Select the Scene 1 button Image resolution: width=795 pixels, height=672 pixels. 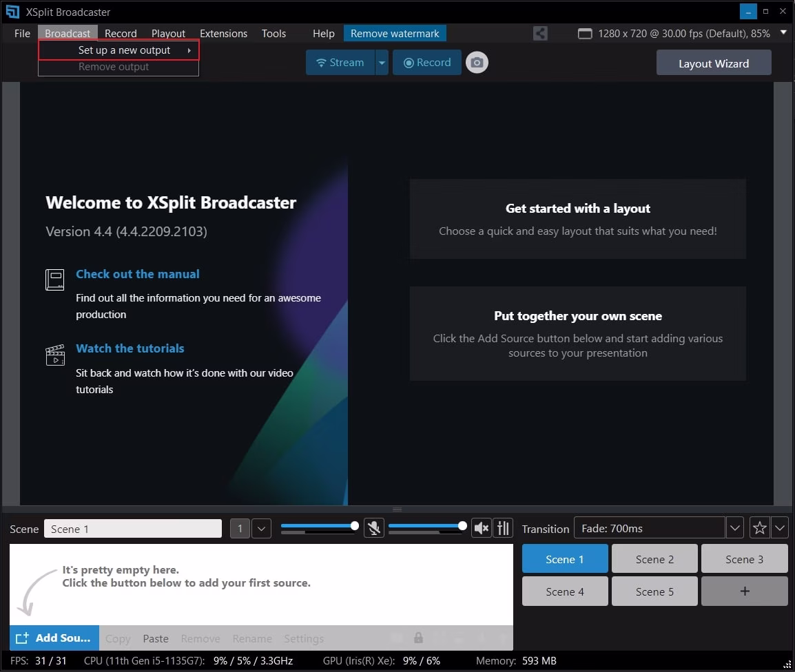[x=565, y=559]
